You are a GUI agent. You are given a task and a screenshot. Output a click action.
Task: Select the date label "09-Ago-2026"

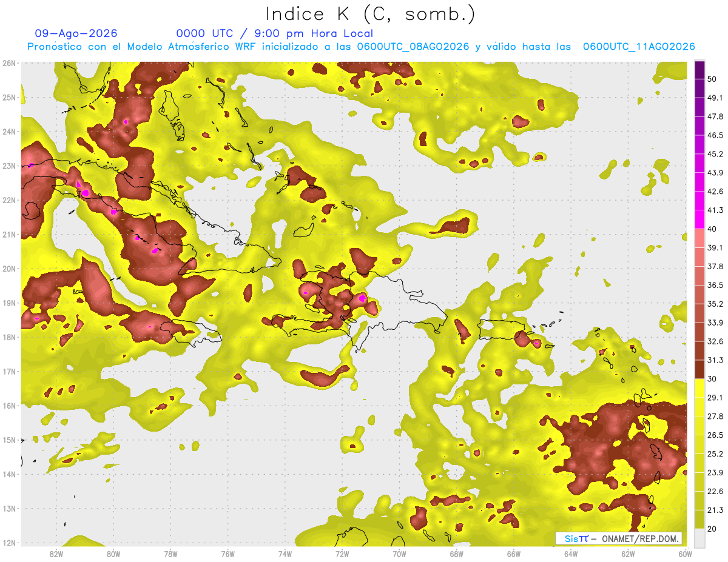click(x=76, y=33)
